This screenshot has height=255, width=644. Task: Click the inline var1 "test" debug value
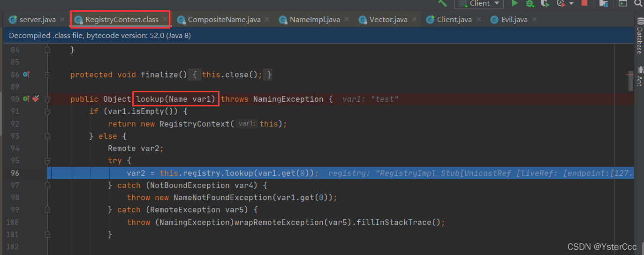click(370, 99)
